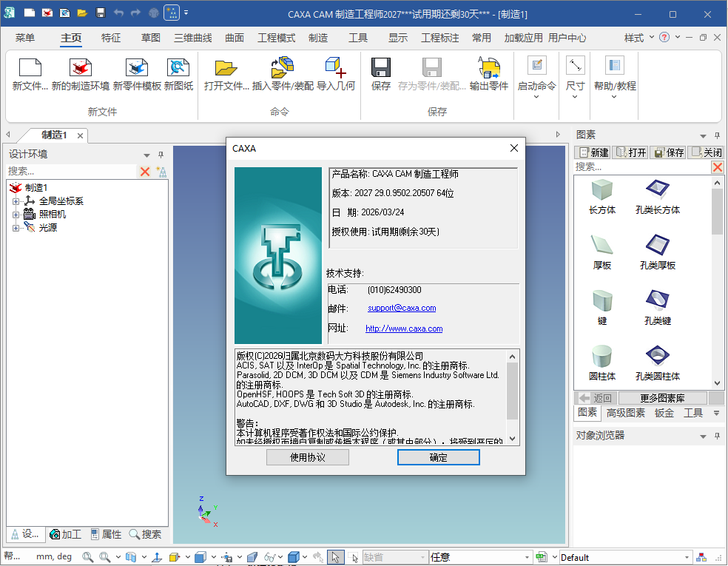Switch to the 加工 bottom tab

pyautogui.click(x=65, y=534)
